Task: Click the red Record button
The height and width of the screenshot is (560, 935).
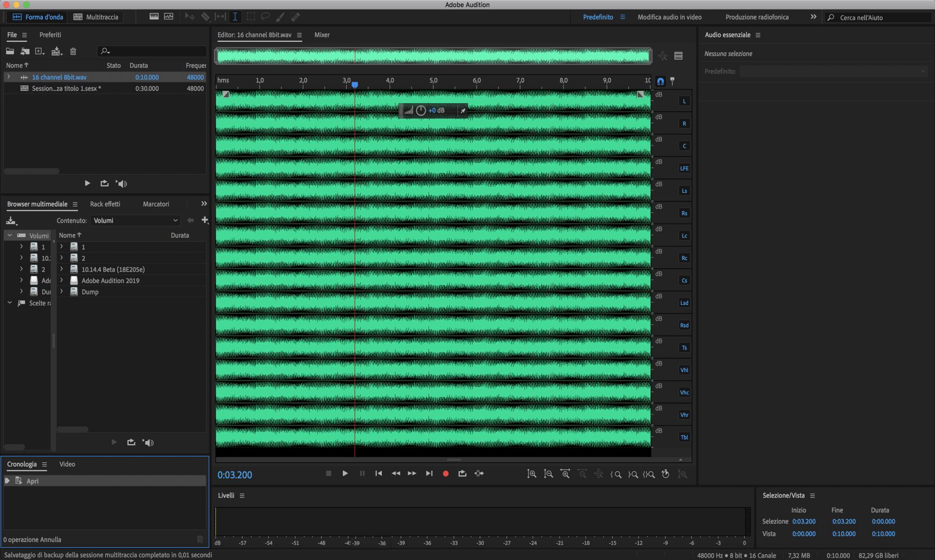Action: click(x=445, y=473)
